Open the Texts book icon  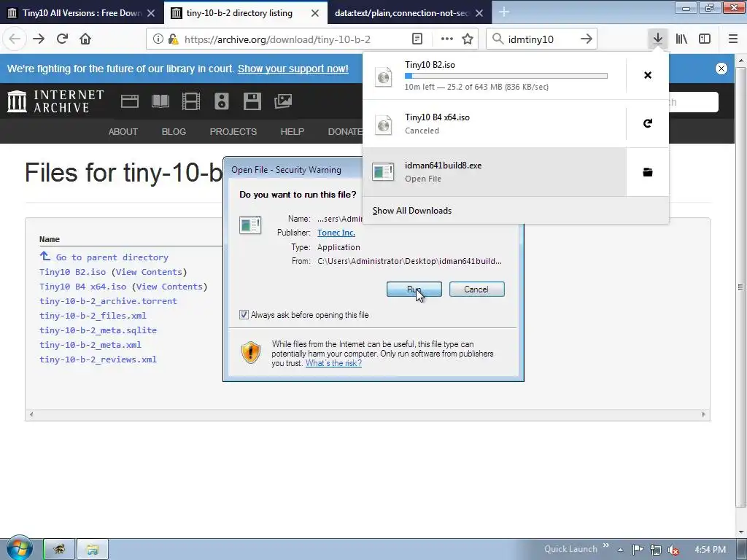click(160, 101)
